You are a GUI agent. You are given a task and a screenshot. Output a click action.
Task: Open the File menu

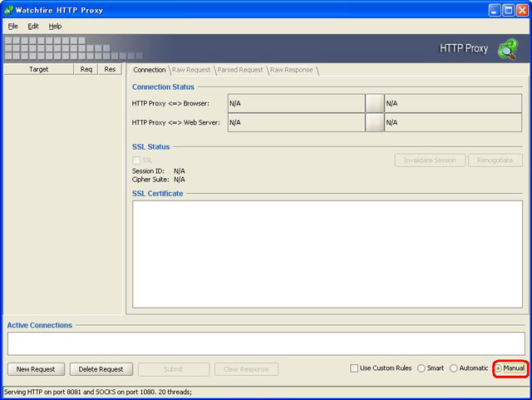[x=12, y=27]
